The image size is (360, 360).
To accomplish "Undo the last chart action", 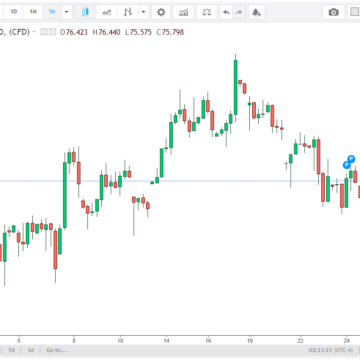I will 226,12.
